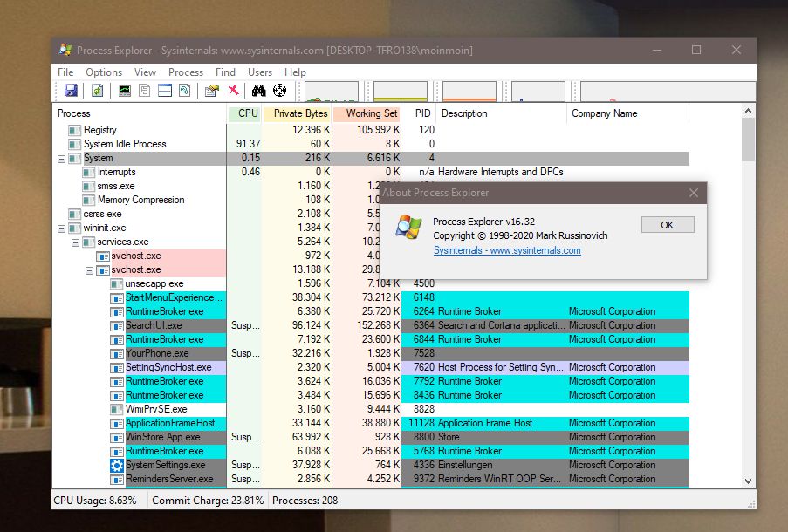Click the 'Einstellungen' description cell
The image size is (788, 532).
(x=465, y=465)
